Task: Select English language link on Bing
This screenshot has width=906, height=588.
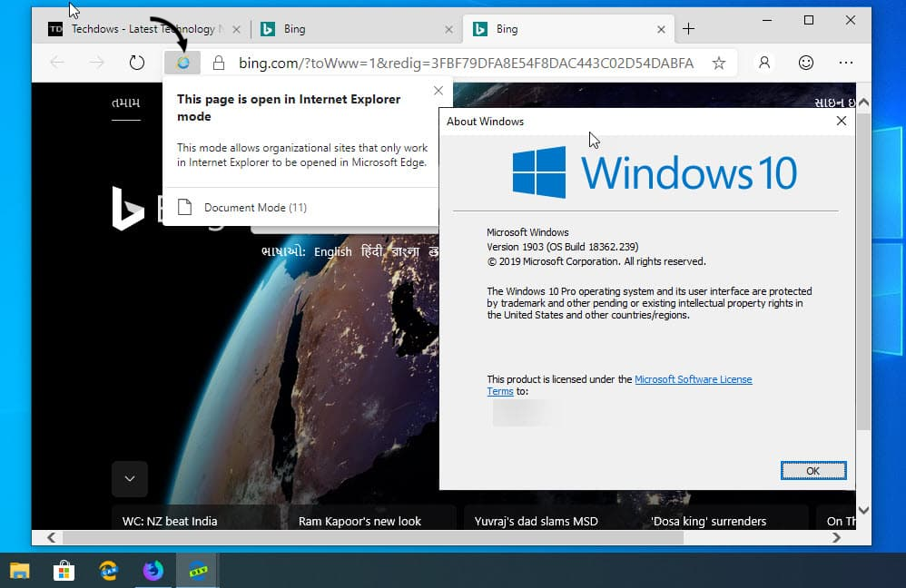Action: tap(332, 251)
